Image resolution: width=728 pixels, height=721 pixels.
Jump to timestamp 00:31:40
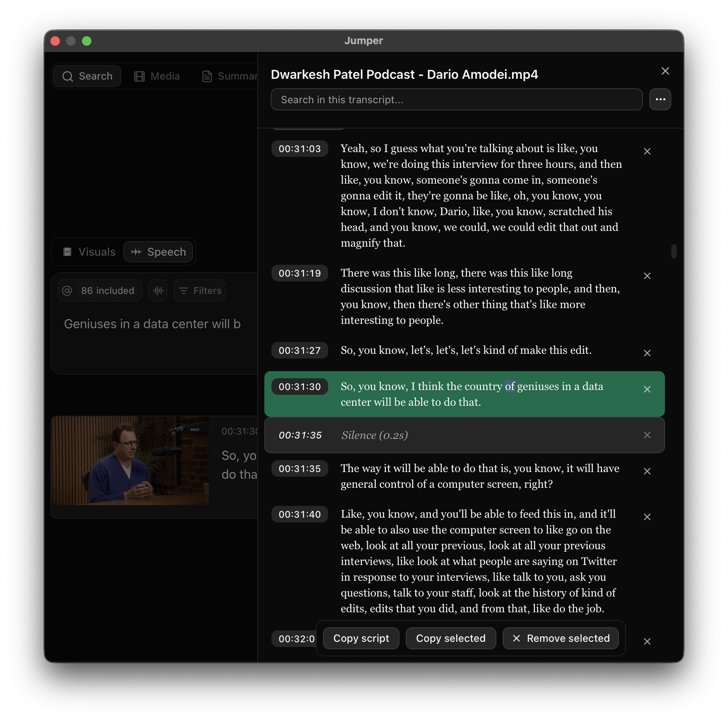point(299,514)
